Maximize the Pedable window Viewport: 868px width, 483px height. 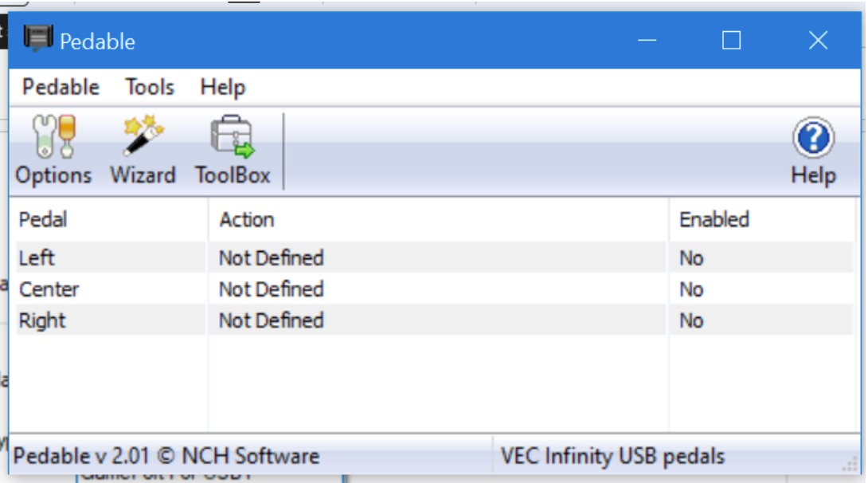pos(731,41)
